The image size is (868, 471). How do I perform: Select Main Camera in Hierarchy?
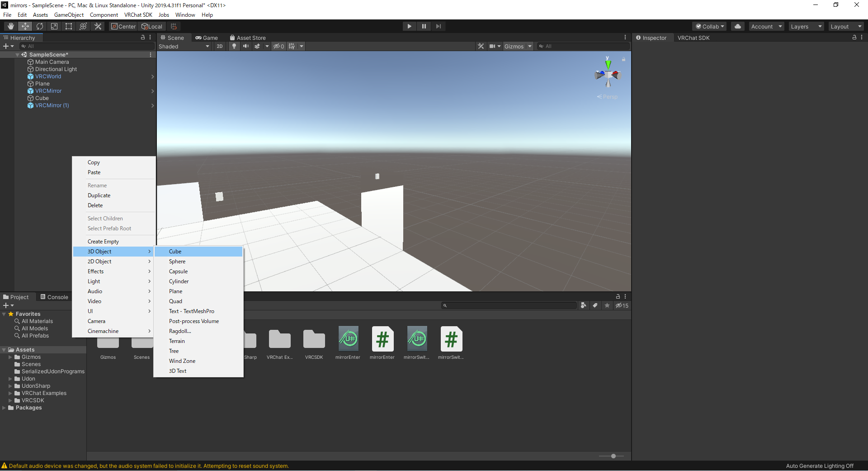coord(52,62)
